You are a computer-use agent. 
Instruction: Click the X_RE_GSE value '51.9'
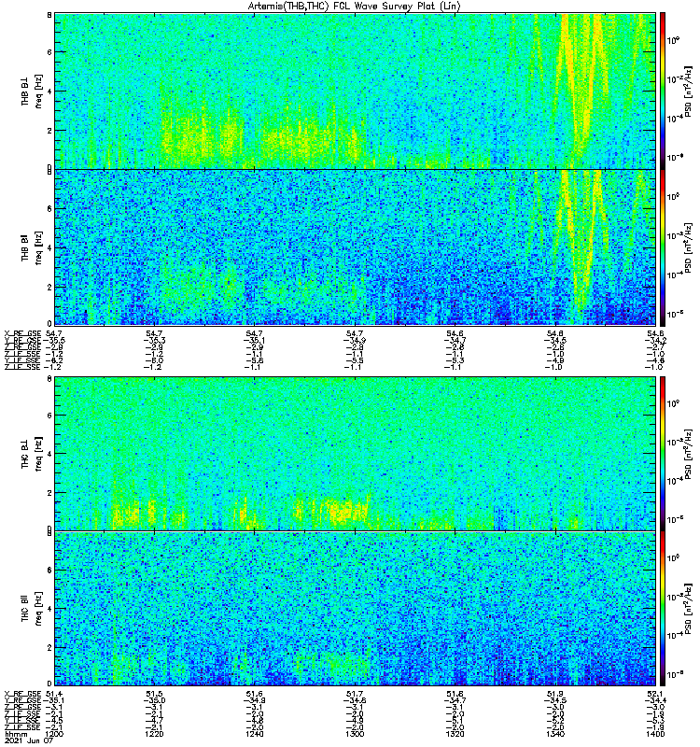555,694
